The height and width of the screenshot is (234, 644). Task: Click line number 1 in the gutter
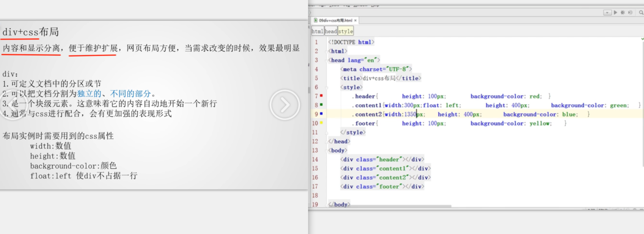[316, 42]
